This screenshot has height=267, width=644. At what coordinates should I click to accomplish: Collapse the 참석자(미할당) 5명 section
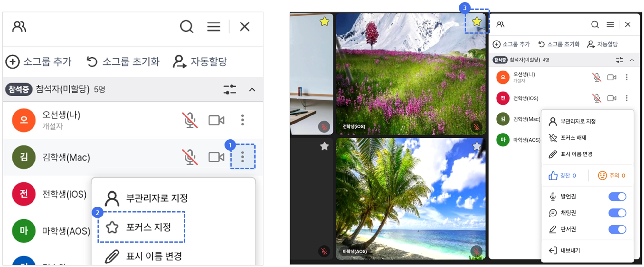[x=252, y=89]
